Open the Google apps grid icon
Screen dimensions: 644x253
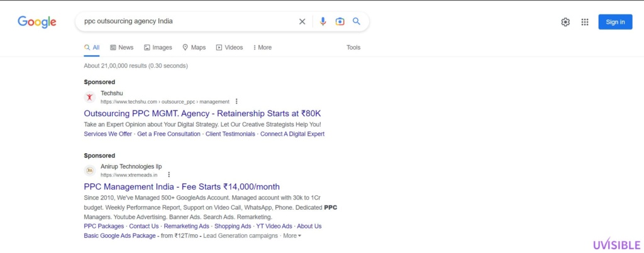click(585, 22)
